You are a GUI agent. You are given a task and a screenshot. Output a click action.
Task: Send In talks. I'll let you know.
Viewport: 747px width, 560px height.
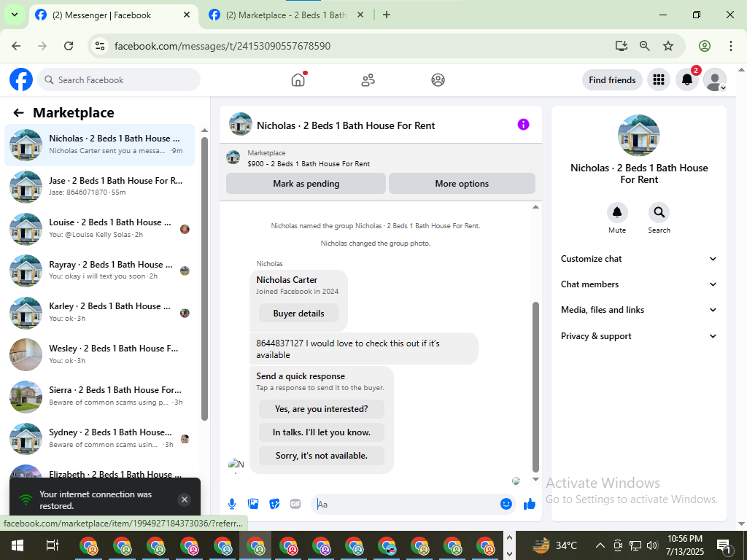pyautogui.click(x=322, y=432)
